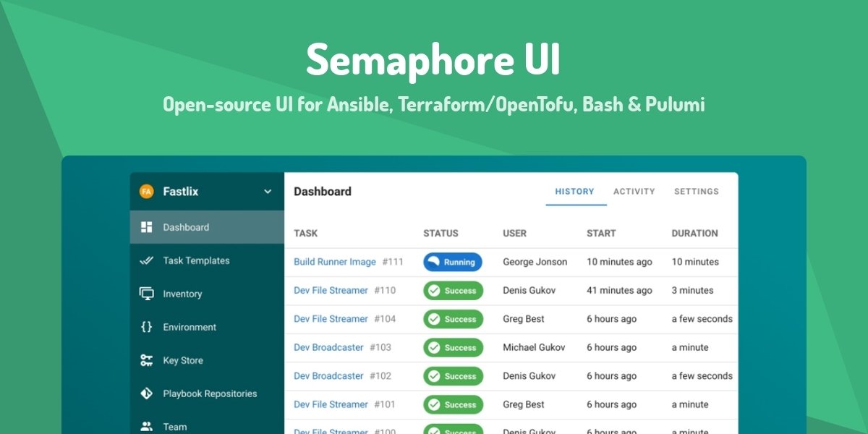Open Build Runner Image task link
Viewport: 868px width, 434px height.
pos(334,262)
